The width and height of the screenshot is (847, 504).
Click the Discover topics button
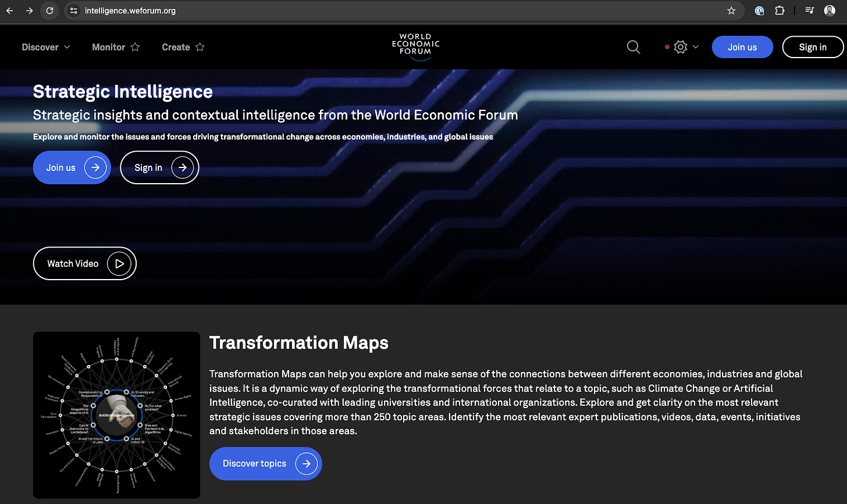coord(265,463)
